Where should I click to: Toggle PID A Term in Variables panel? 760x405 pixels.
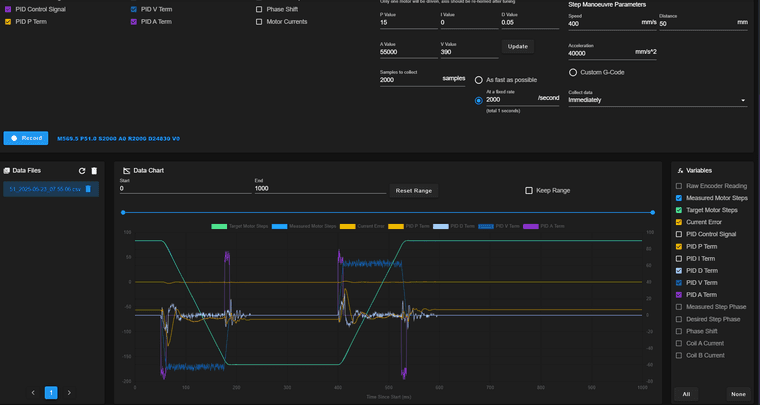(679, 295)
